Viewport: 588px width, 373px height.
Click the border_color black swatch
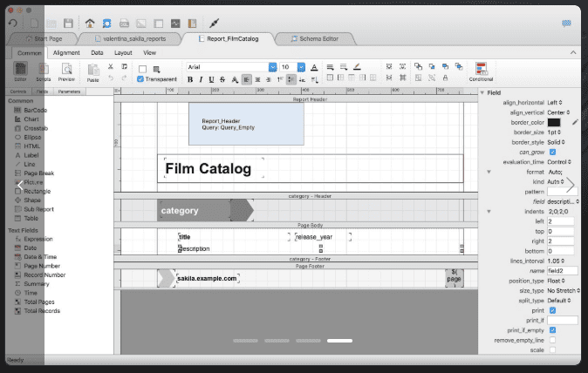point(554,123)
